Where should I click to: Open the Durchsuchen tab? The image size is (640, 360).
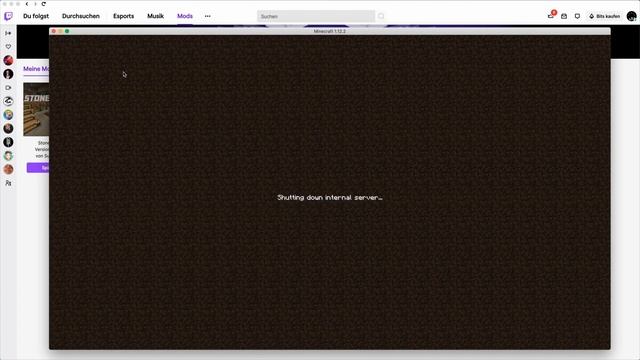[x=81, y=16]
